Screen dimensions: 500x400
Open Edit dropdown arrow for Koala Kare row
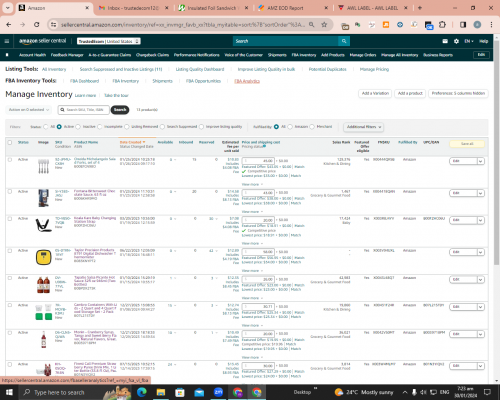(x=480, y=220)
